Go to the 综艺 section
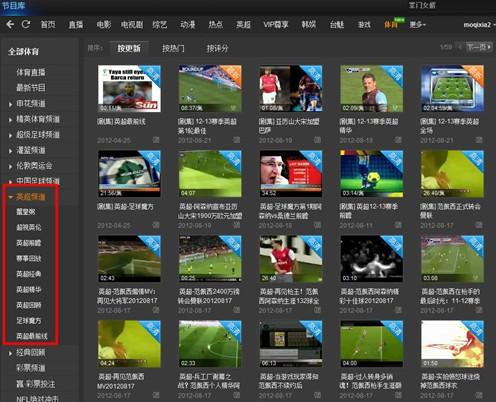 (160, 24)
